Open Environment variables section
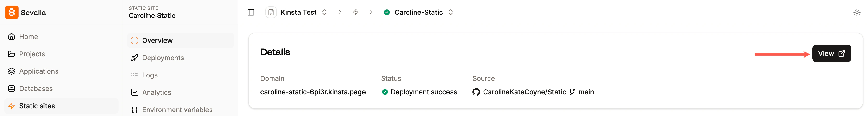868x116 pixels. tap(180, 110)
